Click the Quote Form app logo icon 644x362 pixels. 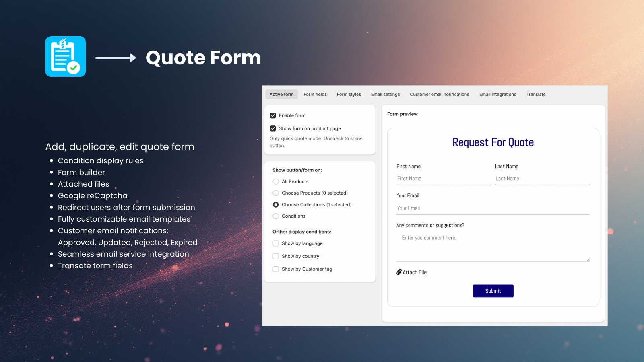tap(66, 57)
